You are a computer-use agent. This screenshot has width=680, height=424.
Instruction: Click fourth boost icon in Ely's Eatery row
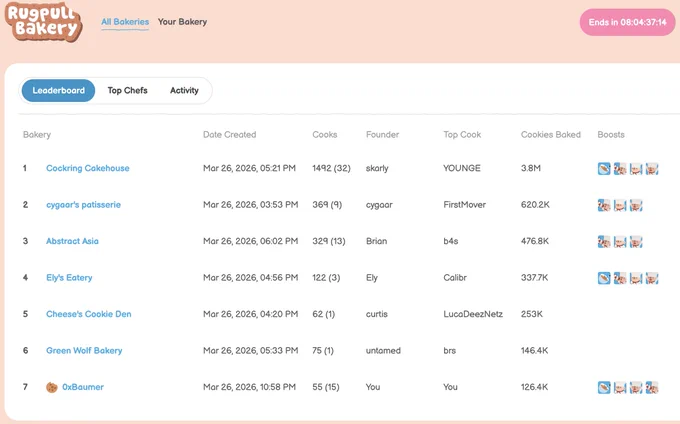coord(652,278)
